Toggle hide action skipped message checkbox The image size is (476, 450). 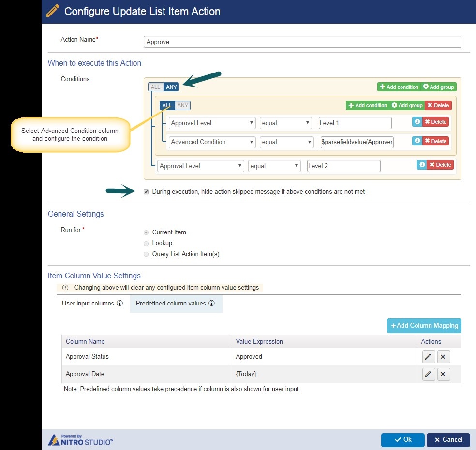146,192
